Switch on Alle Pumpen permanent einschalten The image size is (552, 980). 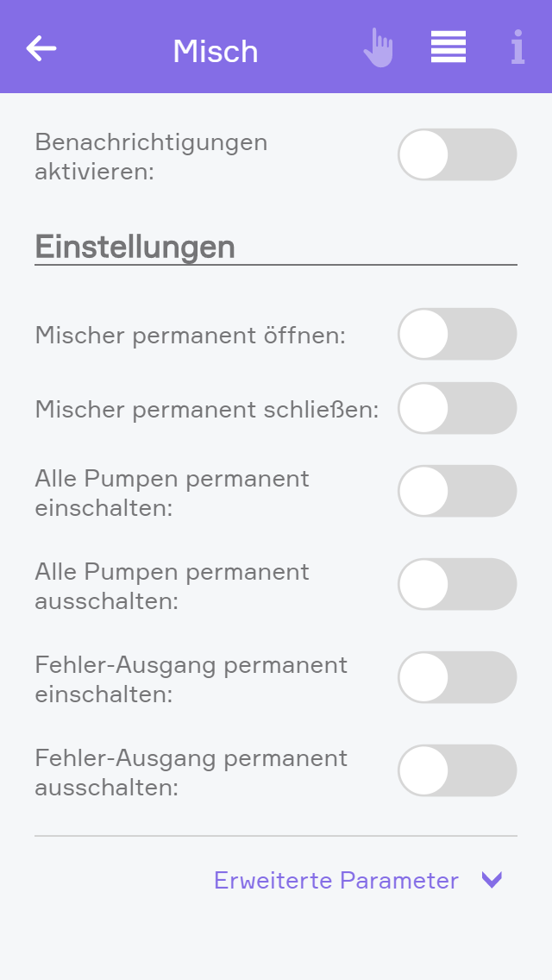point(457,492)
